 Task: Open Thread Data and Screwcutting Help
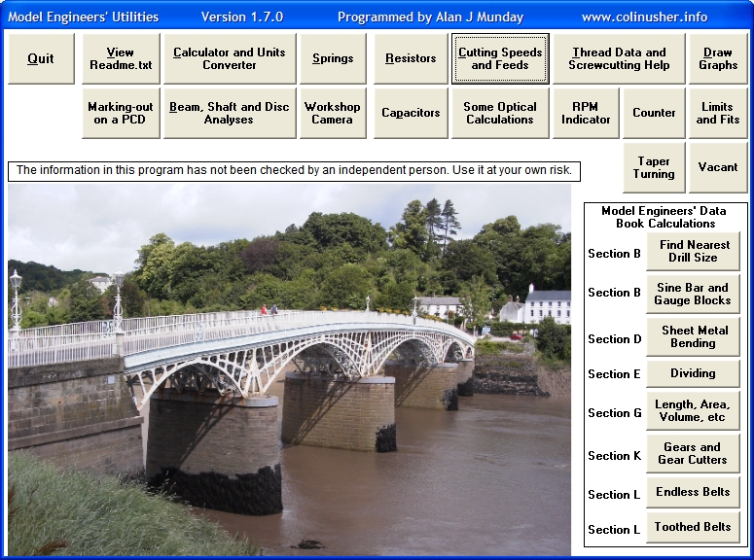click(619, 58)
